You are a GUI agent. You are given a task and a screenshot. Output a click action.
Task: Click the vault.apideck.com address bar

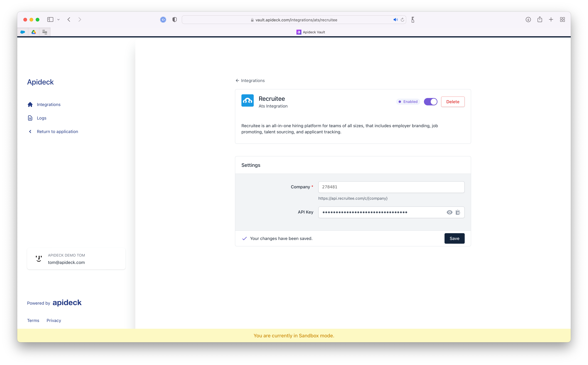[x=294, y=20]
